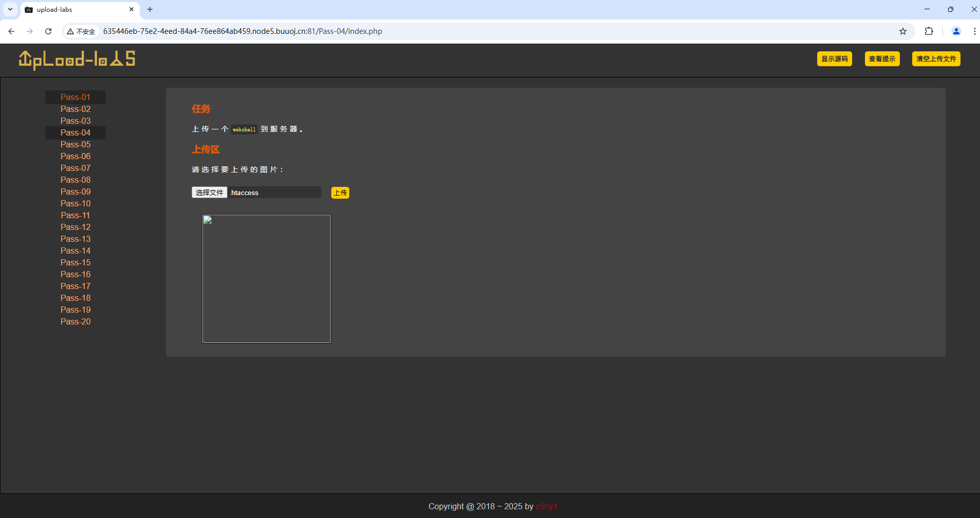Close the upload-labs tab
The width and height of the screenshot is (980, 518).
coord(131,9)
